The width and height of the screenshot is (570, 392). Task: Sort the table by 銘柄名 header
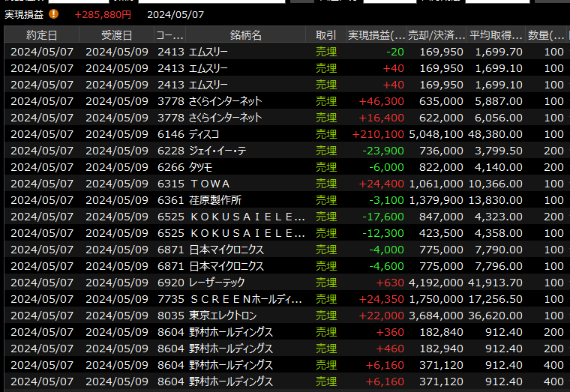point(246,35)
